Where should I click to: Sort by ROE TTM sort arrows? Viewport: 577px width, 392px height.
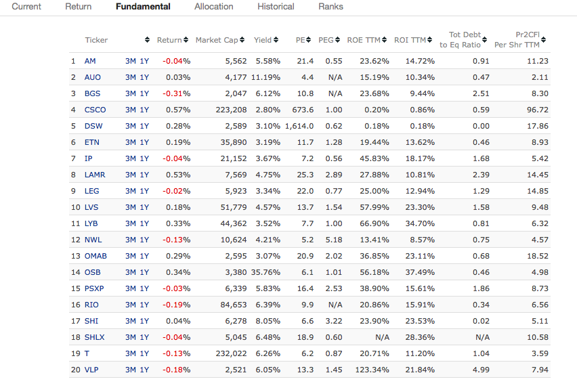coord(385,40)
